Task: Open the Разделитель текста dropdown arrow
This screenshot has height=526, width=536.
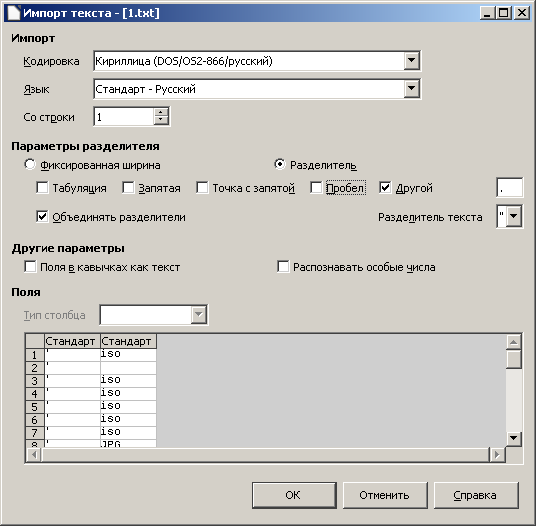Action: click(x=514, y=216)
